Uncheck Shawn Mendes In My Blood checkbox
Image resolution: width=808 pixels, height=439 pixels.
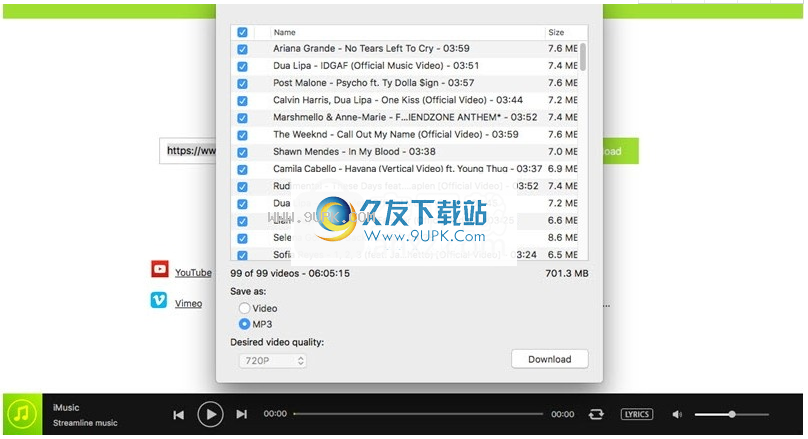tap(242, 153)
